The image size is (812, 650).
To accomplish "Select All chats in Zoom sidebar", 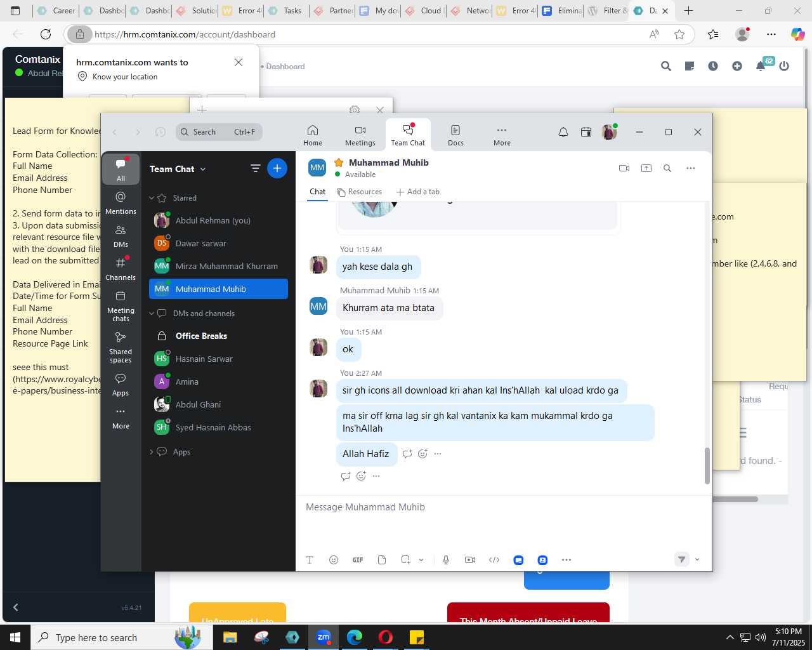I will pos(121,169).
